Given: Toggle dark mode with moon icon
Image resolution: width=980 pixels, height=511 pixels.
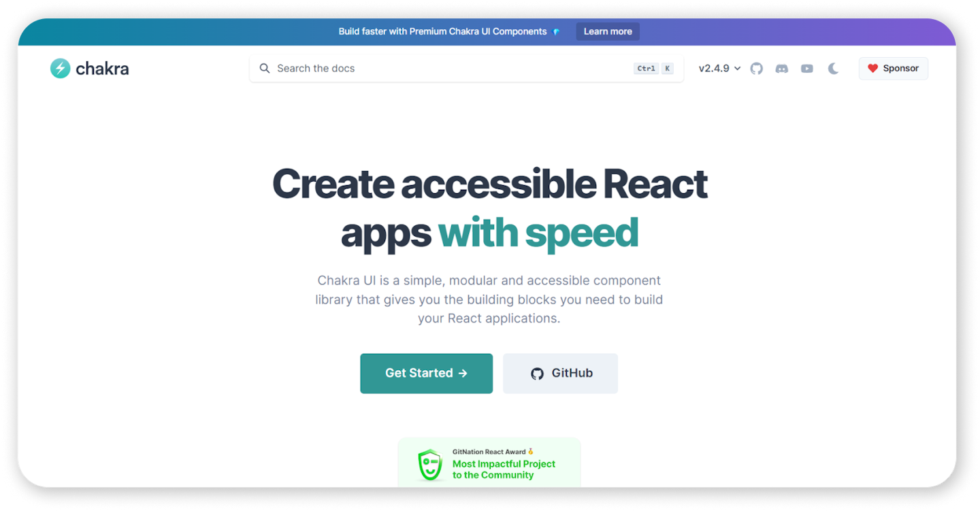Looking at the screenshot, I should click(x=833, y=69).
